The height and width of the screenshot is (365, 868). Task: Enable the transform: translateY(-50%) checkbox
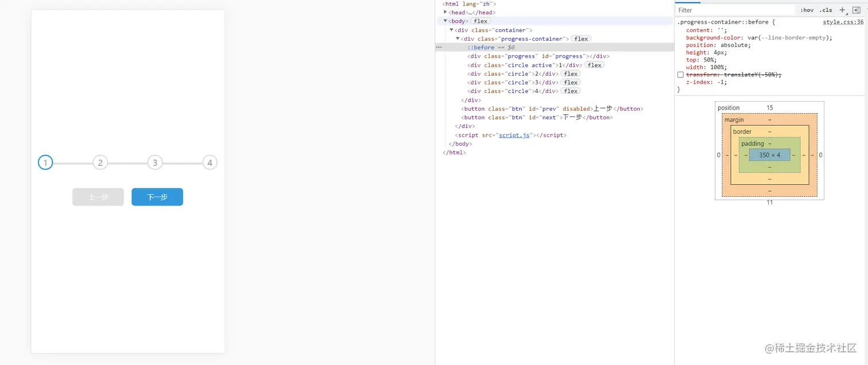(680, 75)
